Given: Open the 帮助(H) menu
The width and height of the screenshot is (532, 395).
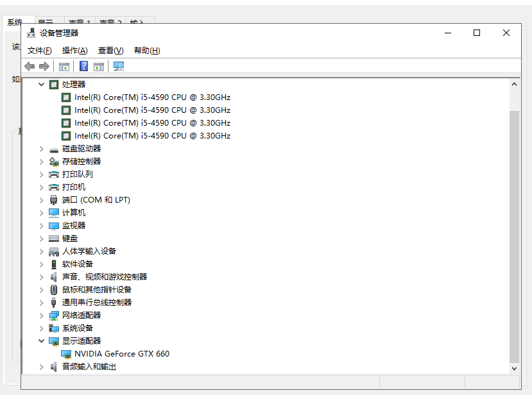Looking at the screenshot, I should 147,51.
